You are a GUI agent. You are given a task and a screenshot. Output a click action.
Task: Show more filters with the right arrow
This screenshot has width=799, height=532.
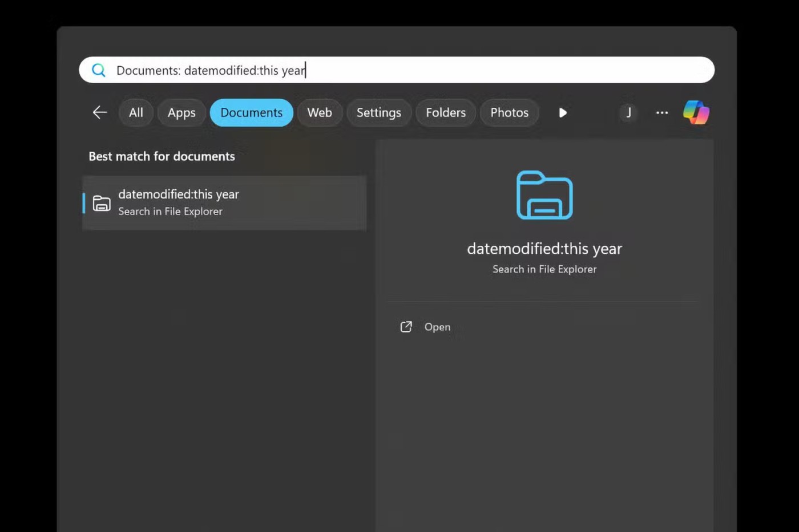tap(563, 113)
